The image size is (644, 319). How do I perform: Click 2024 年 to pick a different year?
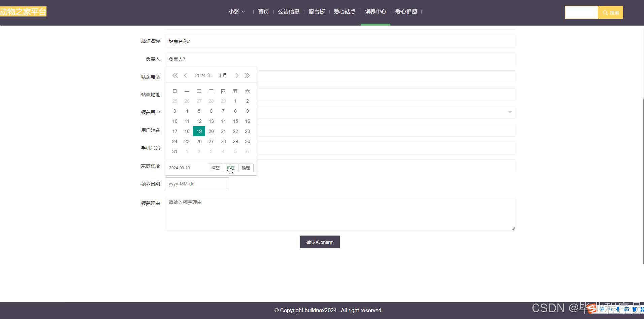coord(203,75)
